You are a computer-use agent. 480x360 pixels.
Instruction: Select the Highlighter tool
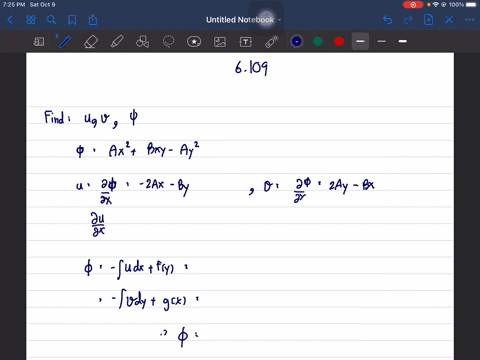pos(117,42)
